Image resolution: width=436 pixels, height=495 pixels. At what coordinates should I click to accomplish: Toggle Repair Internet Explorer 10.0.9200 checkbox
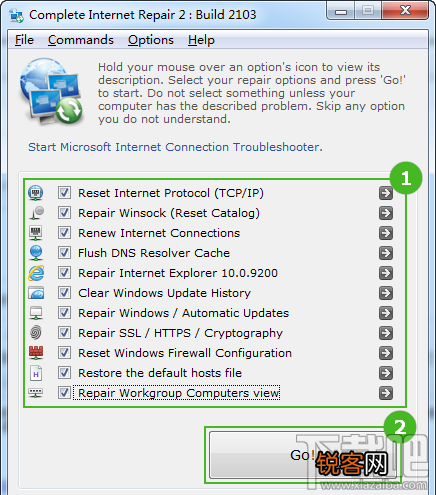pos(64,273)
